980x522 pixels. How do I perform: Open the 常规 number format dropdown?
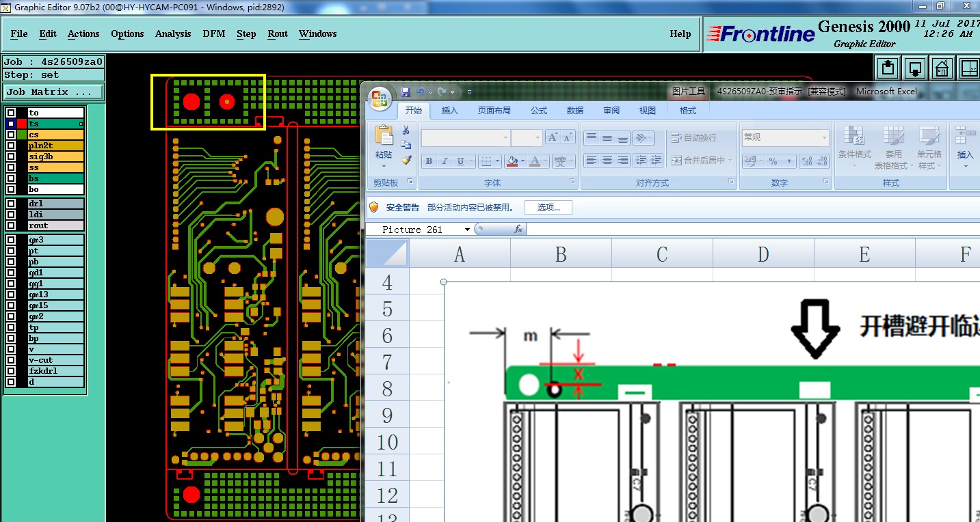[x=786, y=138]
